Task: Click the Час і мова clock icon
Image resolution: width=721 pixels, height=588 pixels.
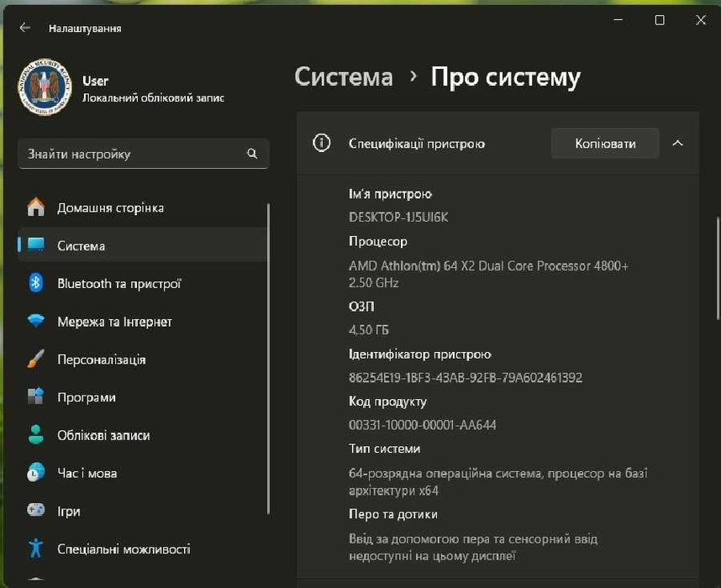Action: [36, 473]
